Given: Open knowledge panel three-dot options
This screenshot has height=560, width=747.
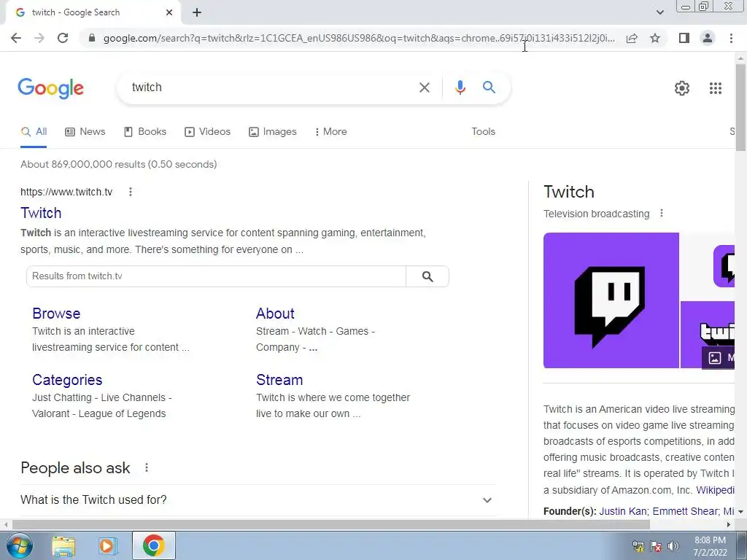Looking at the screenshot, I should tap(661, 214).
